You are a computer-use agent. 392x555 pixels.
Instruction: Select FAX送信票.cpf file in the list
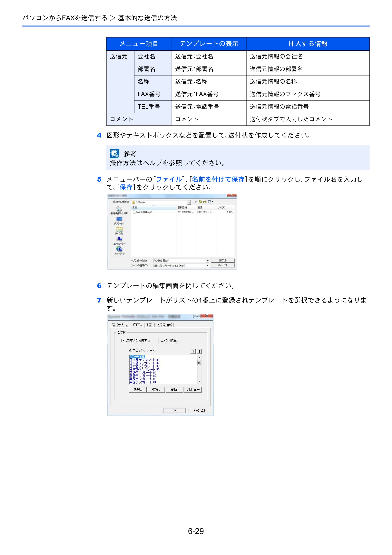pos(142,212)
